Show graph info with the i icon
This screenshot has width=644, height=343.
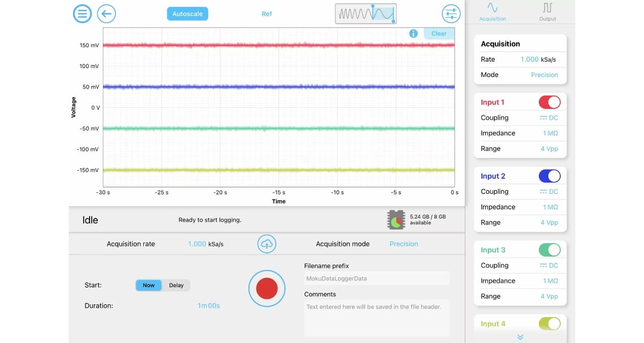coord(413,33)
